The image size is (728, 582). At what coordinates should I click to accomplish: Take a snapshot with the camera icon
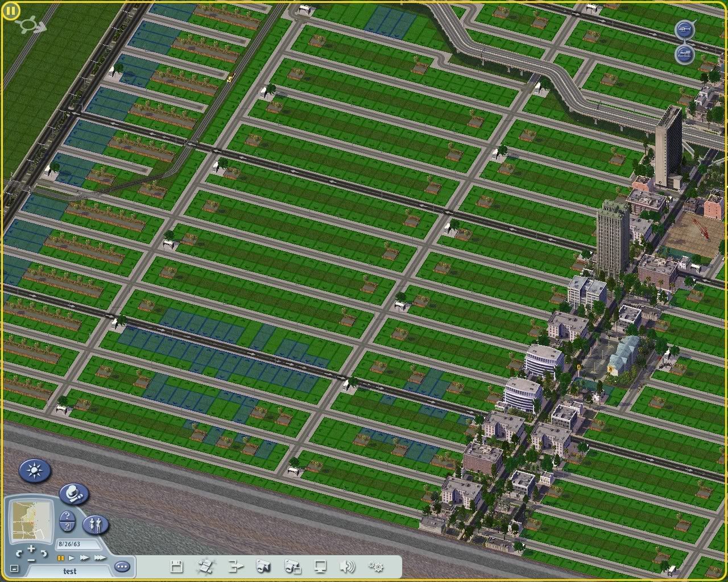pyautogui.click(x=263, y=566)
